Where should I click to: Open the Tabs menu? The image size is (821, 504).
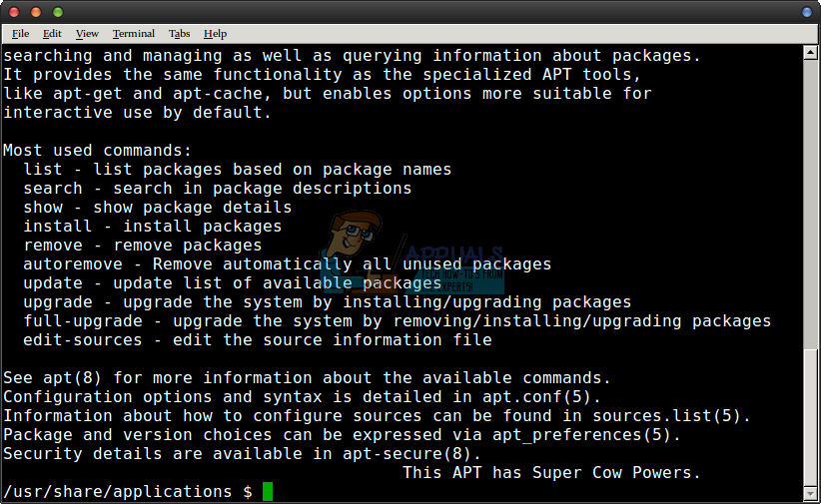tap(180, 34)
